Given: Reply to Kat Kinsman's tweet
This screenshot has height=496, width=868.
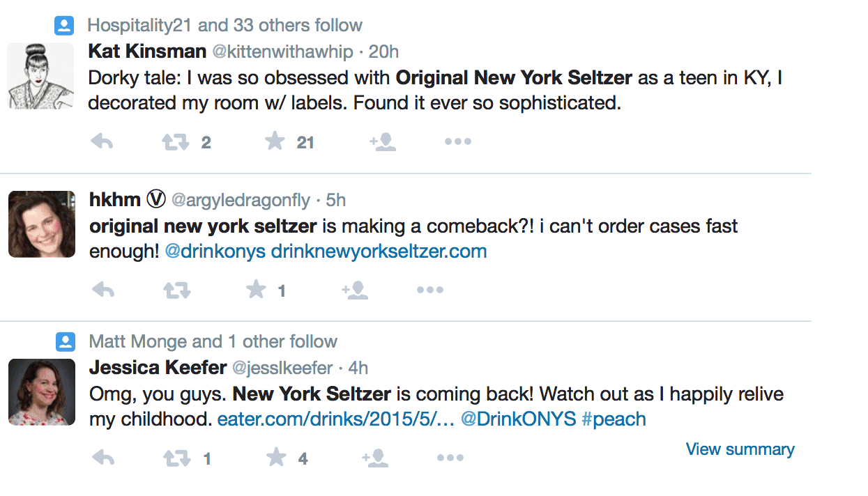Looking at the screenshot, I should pos(102,142).
